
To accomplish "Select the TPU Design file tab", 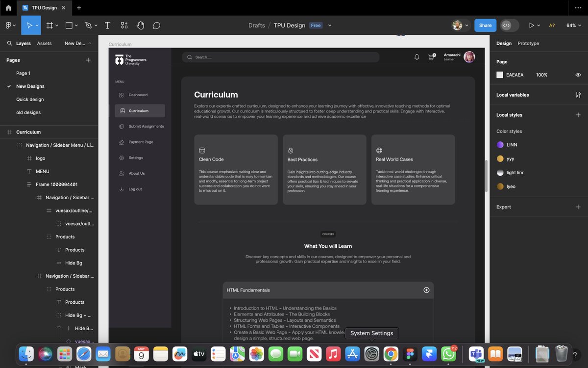I will tap(44, 8).
